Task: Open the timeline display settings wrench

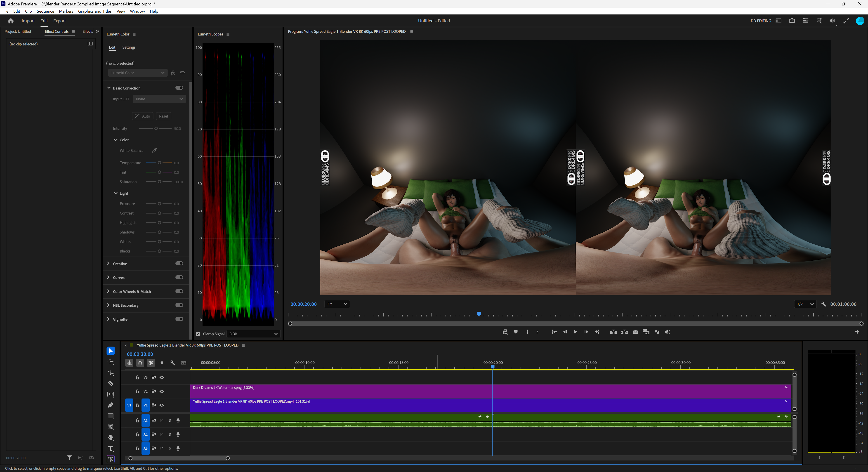Action: 173,363
